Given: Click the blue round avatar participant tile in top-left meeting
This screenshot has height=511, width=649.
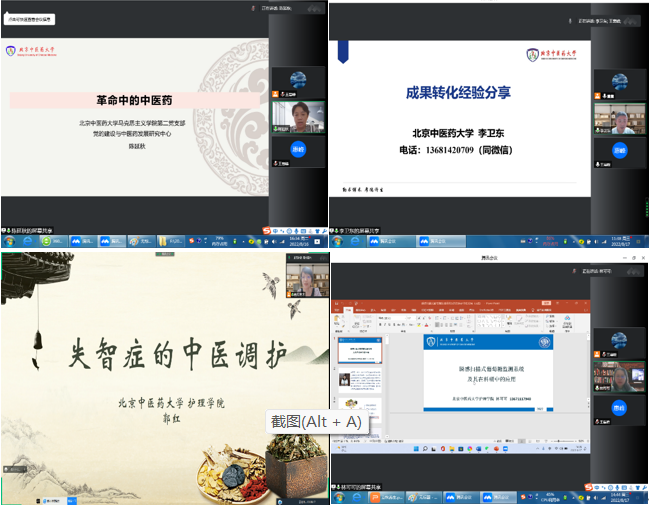Looking at the screenshot, I should tap(298, 80).
